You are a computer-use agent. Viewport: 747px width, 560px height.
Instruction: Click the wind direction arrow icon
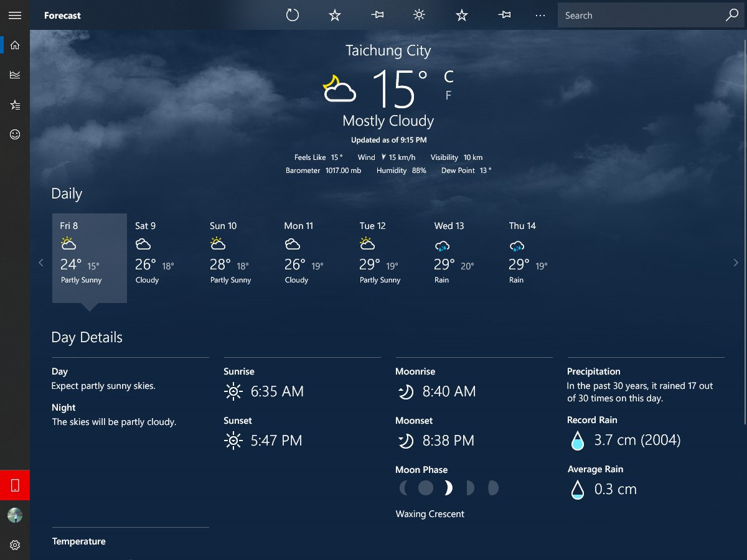383,157
